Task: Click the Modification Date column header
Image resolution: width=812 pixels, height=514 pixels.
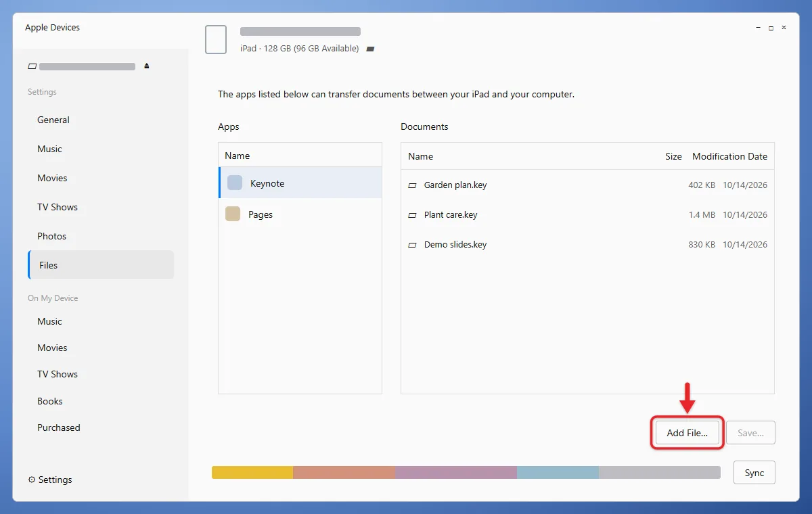Action: click(x=729, y=156)
